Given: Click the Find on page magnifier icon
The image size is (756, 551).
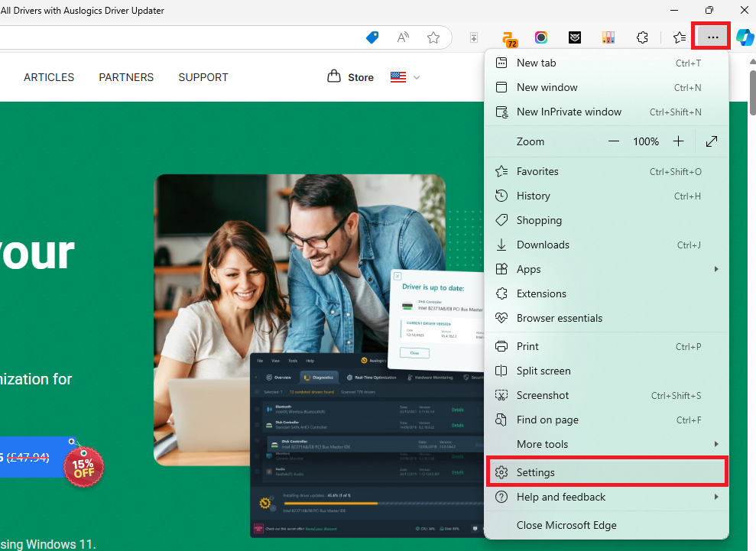Looking at the screenshot, I should (501, 420).
